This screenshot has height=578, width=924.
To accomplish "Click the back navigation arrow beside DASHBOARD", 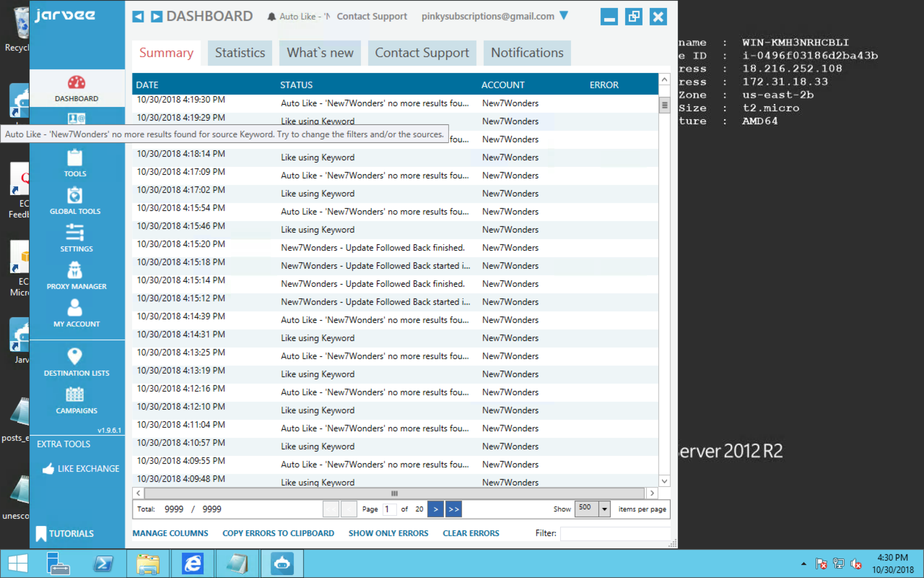I will click(138, 17).
